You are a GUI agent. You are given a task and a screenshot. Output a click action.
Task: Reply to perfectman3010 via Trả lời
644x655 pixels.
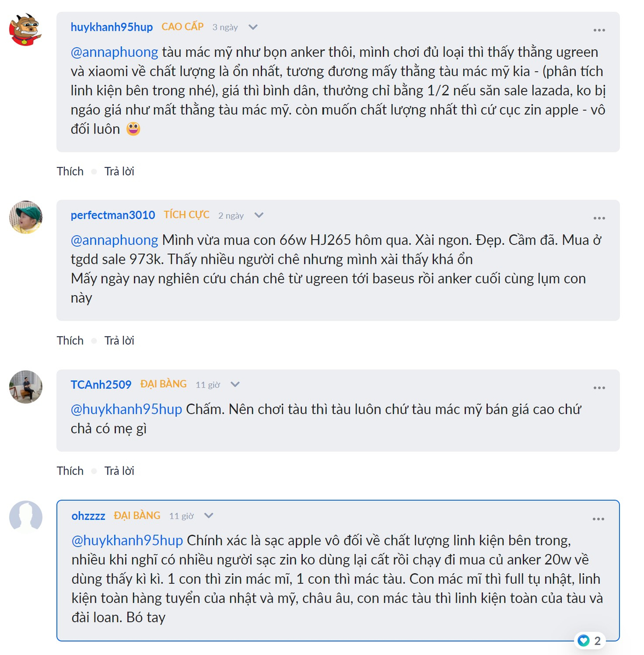pyautogui.click(x=119, y=341)
